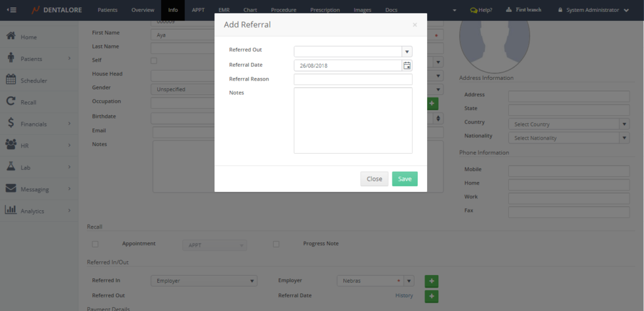
Task: Open the calendar picker for Referral Date
Action: (407, 65)
